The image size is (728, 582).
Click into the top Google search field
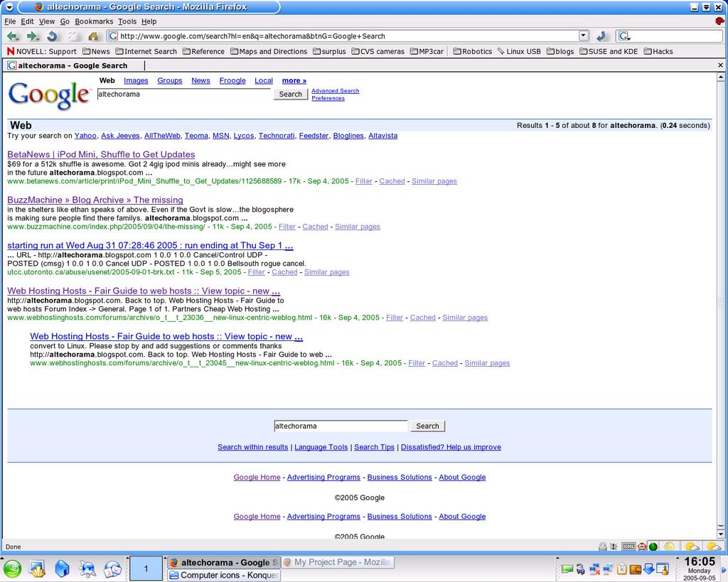pos(184,95)
